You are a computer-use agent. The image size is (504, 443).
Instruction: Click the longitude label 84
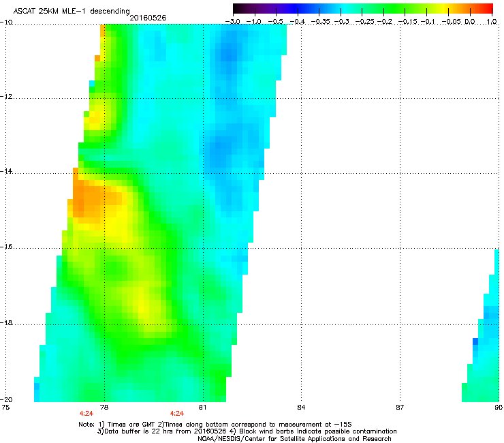[x=301, y=408]
